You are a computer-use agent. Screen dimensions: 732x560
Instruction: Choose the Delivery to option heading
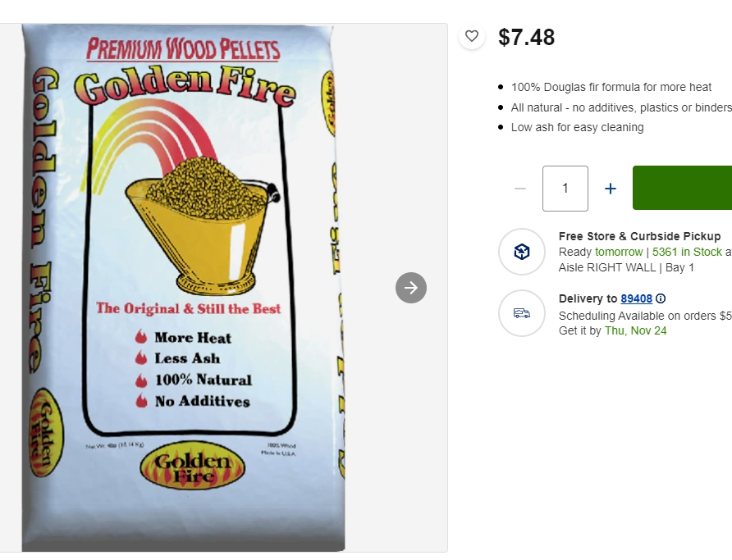tap(588, 298)
